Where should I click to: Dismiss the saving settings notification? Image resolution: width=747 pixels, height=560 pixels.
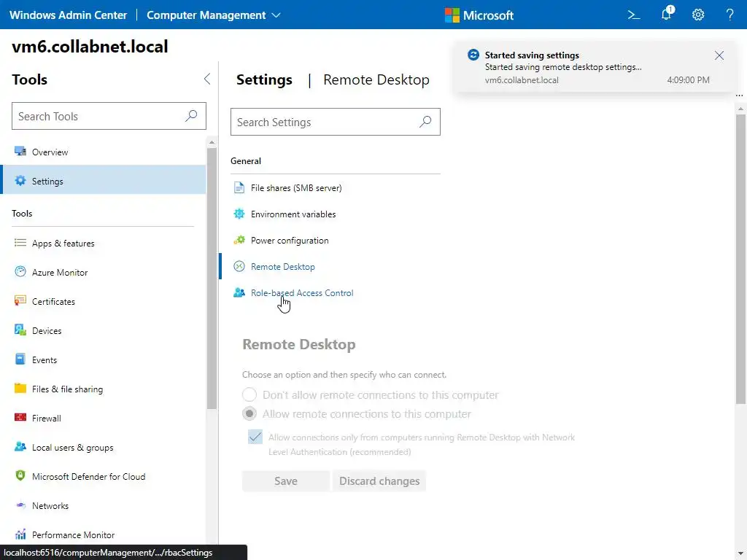tap(719, 55)
